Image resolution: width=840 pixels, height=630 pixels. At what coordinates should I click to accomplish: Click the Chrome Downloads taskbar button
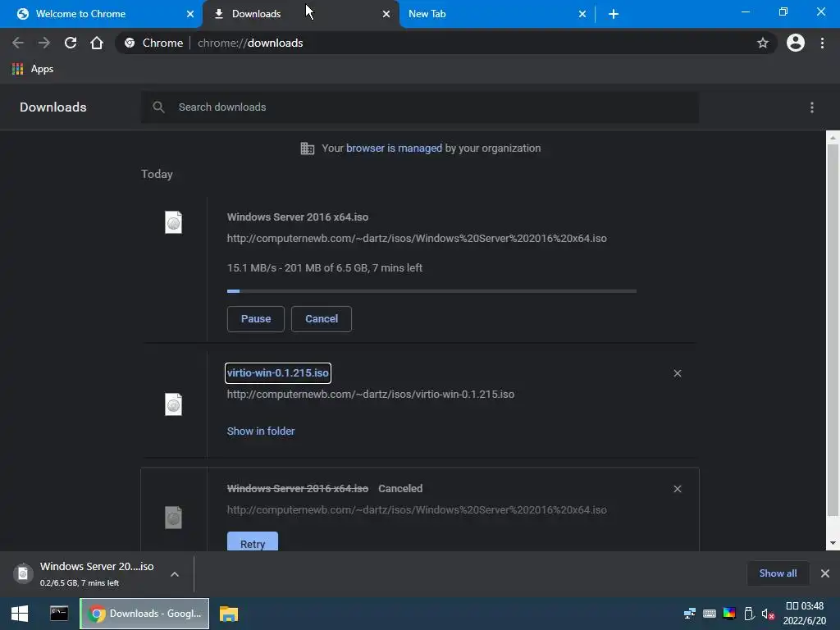[x=144, y=614]
